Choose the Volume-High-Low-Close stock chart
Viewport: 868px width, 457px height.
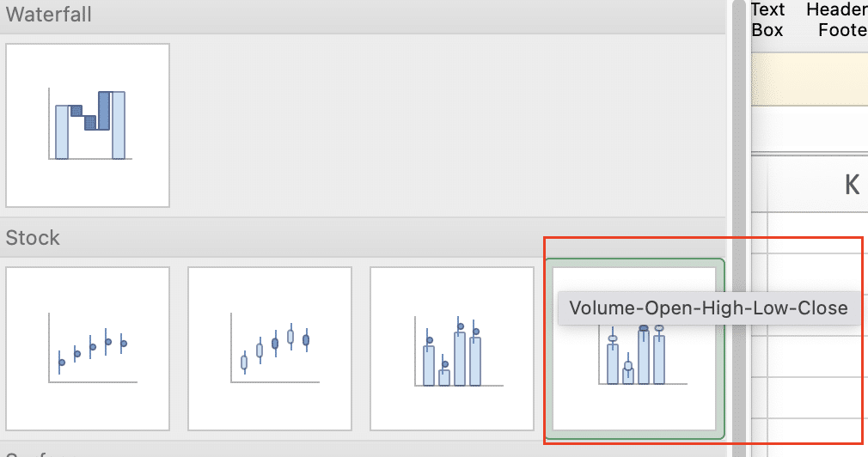452,349
